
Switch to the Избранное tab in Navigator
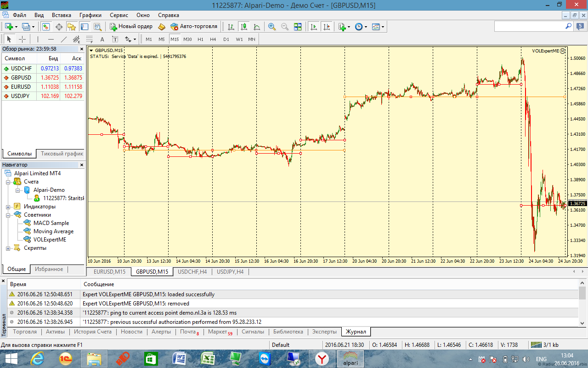tap(49, 269)
